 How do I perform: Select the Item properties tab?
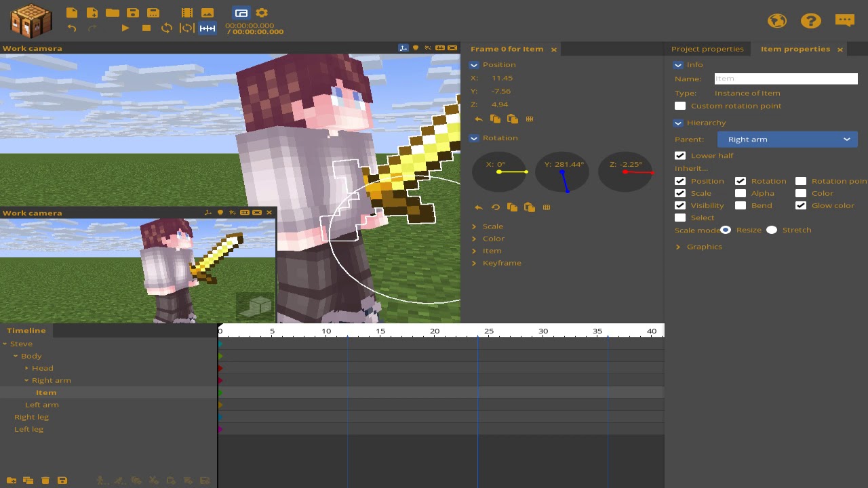[x=795, y=49]
